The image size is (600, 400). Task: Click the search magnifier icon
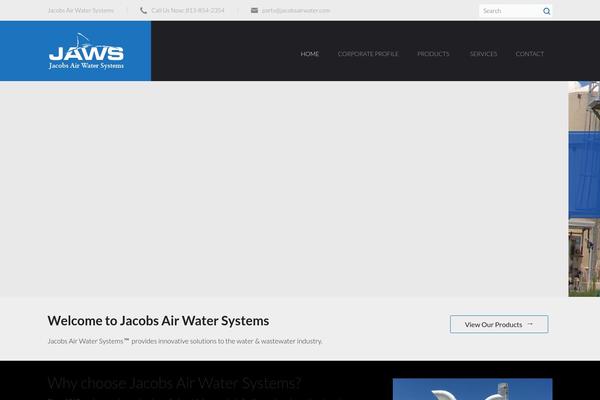click(547, 11)
